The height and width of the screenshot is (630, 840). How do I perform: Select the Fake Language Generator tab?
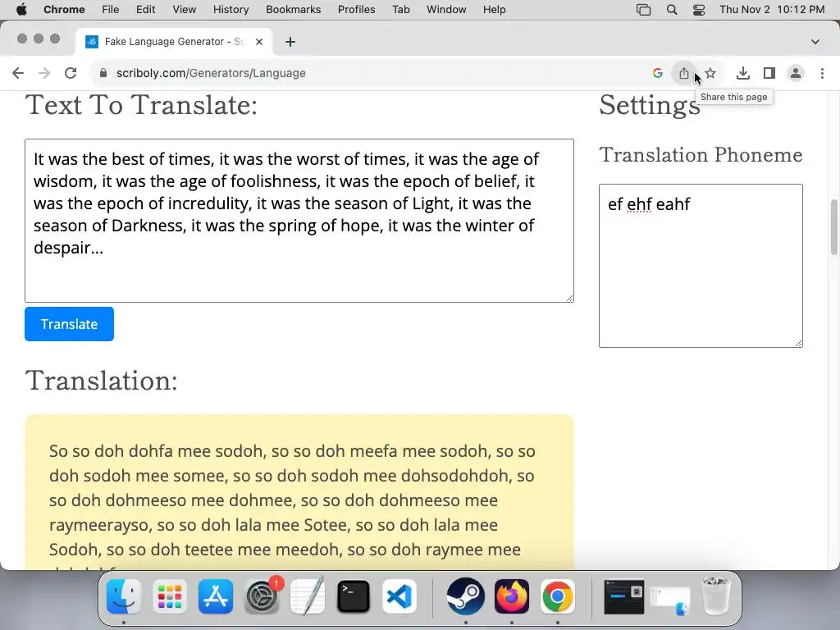coord(174,42)
